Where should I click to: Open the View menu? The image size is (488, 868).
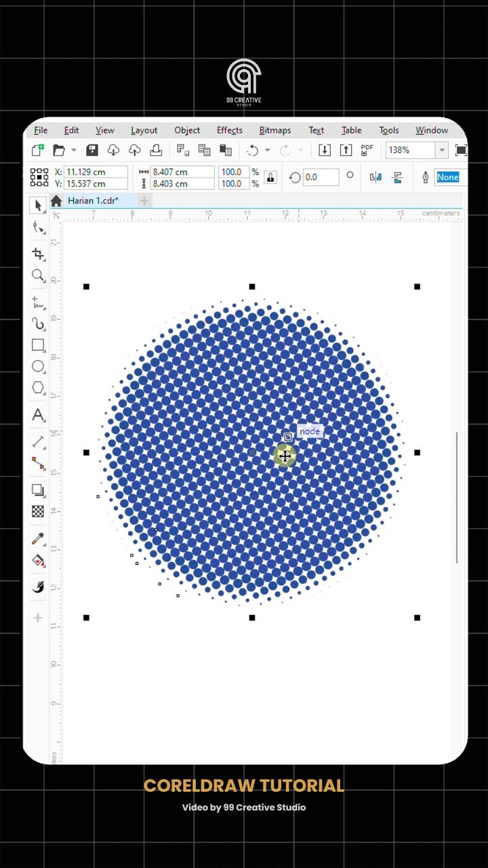click(105, 130)
